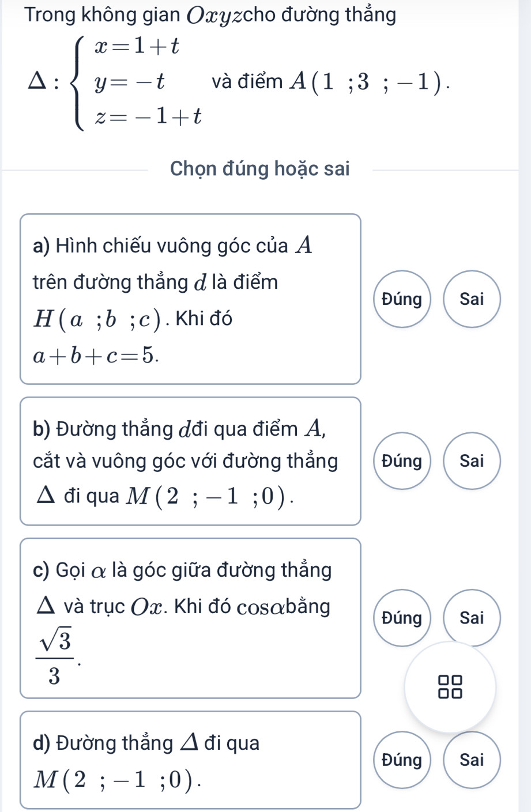
Task: Pick Đúng for statement d
Action: [x=402, y=760]
